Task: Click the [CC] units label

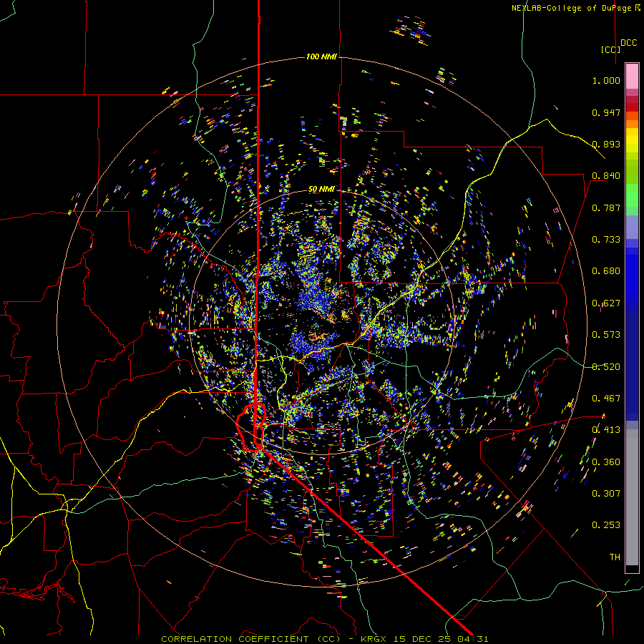Action: (x=610, y=49)
